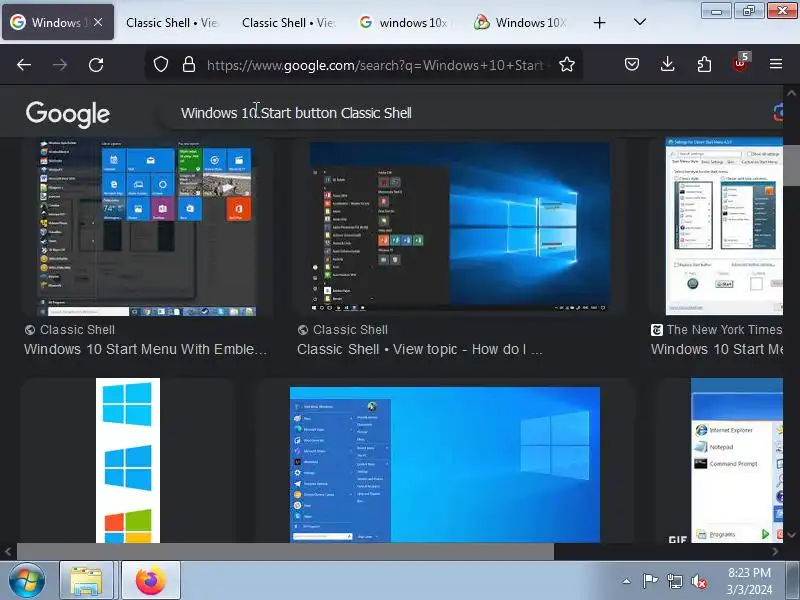Click the network tray icon
800x600 pixels.
675,581
